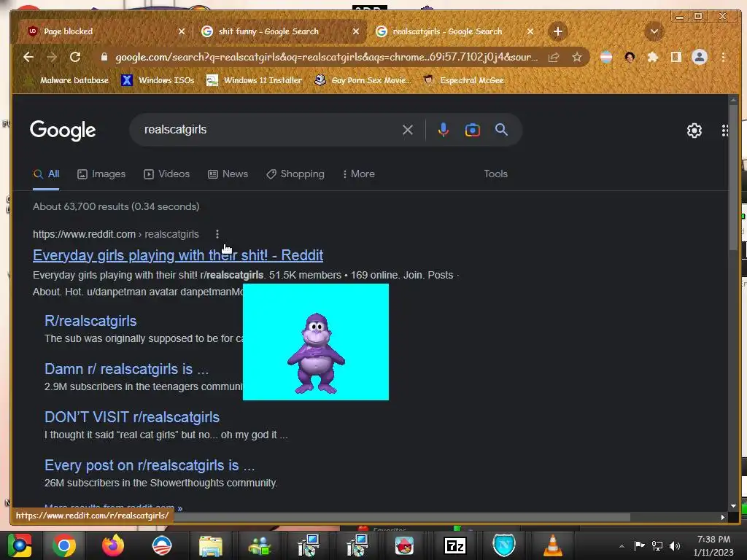
Task: Click the horizontal scrollbar at bottom
Action: coord(403,517)
